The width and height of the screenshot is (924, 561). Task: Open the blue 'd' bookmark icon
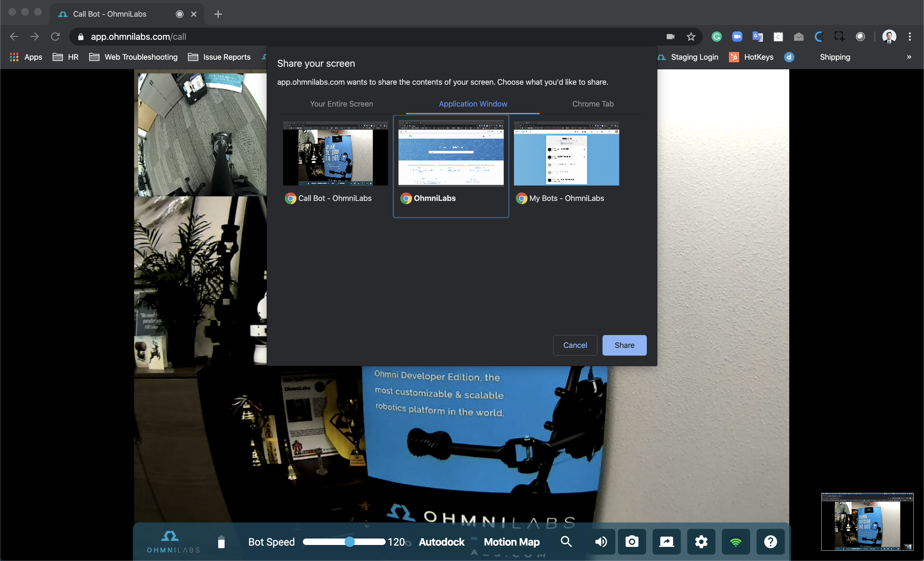(x=789, y=57)
